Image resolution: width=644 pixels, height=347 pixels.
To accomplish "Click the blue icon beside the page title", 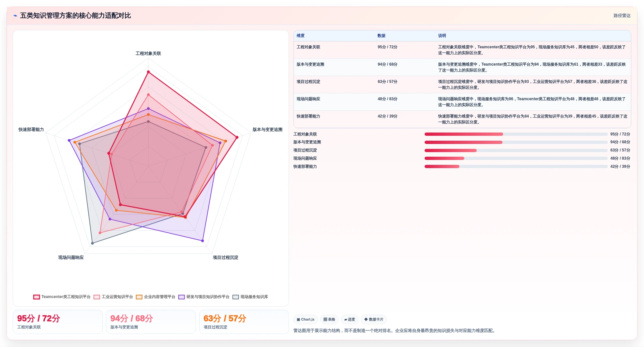I will 15,16.
